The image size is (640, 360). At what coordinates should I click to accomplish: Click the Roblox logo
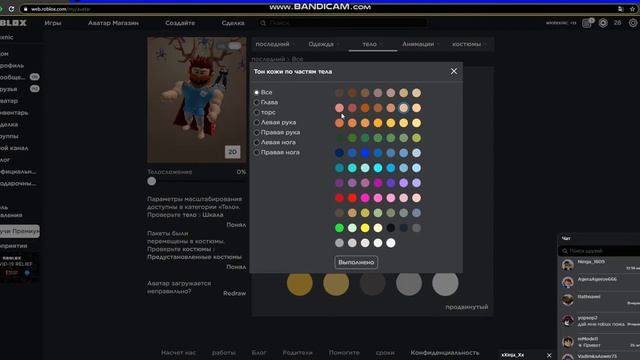click(13, 23)
